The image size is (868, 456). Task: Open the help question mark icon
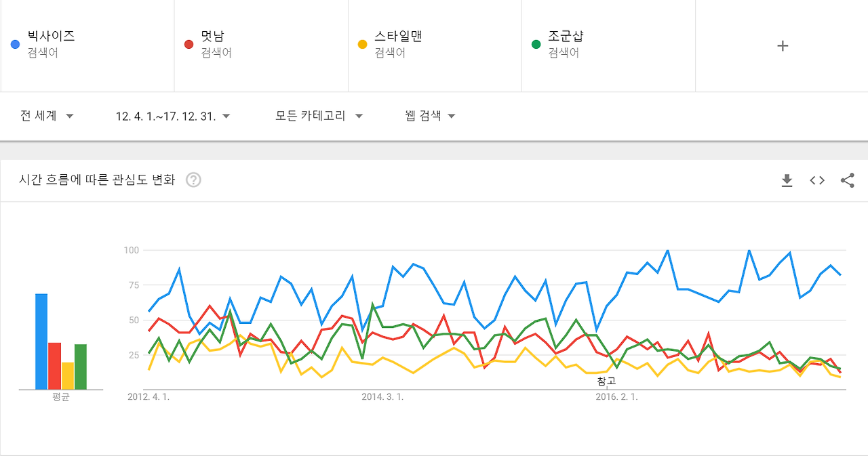(x=193, y=180)
